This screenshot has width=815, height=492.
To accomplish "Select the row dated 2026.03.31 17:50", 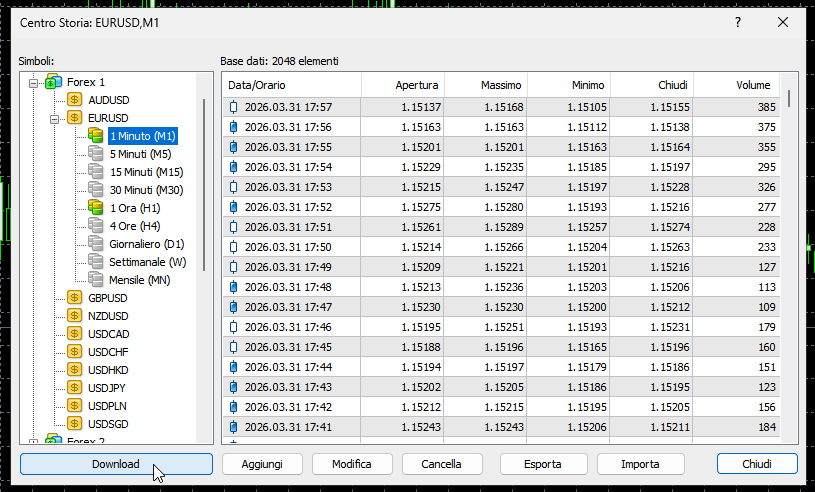I will [x=502, y=247].
